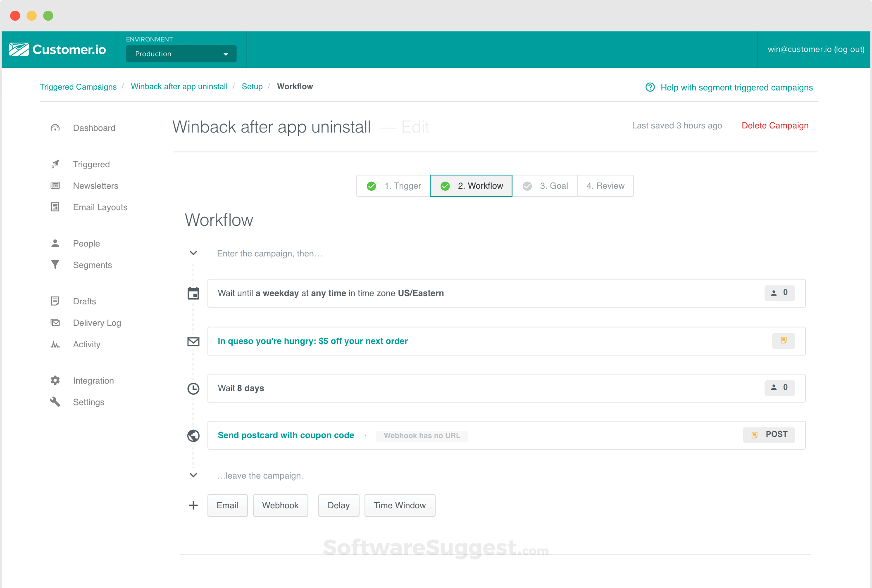Click the clock icon beside Wait 8 days
The image size is (872, 588).
tap(193, 389)
